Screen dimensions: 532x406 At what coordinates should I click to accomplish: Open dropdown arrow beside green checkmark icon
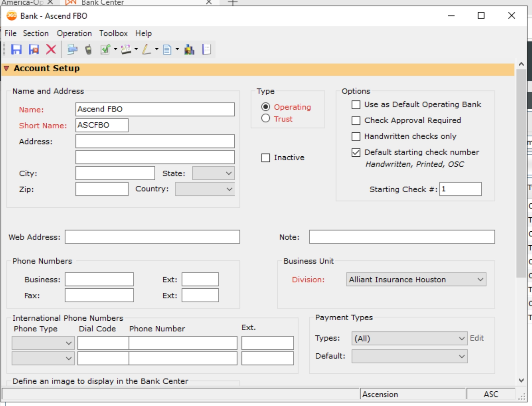(116, 49)
